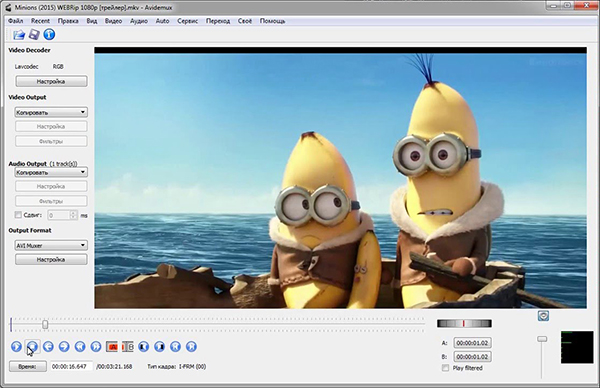Open the Вид menu
This screenshot has width=600, height=388.
[92, 21]
